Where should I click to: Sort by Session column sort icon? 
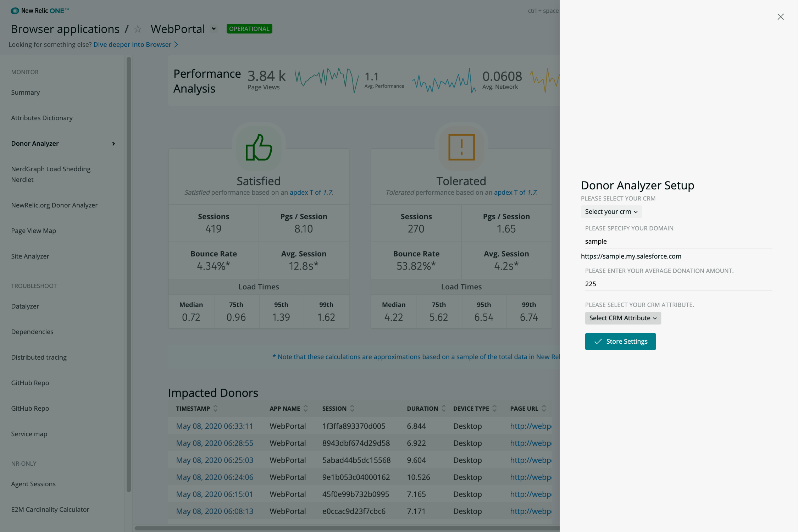click(x=352, y=408)
